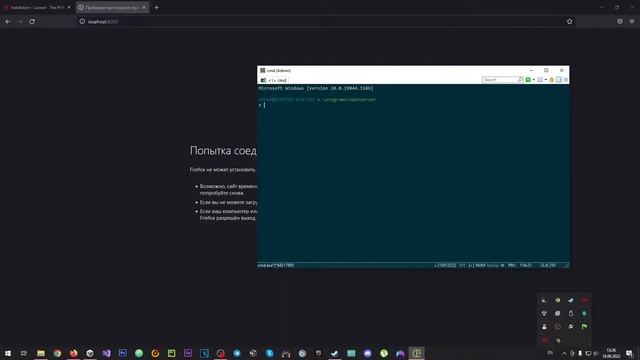
Task: Close the Laravel Installation tab
Action: coord(69,7)
